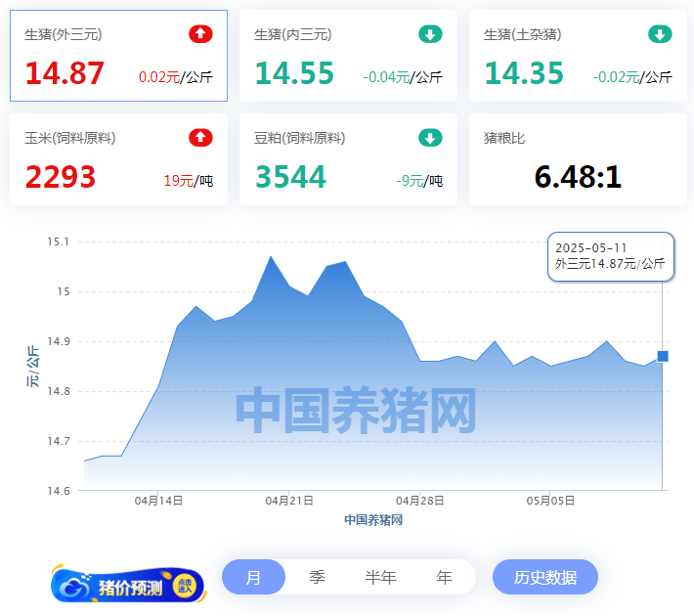Click the 豆粕 price 3544
Screen dimensions: 694x616
click(x=290, y=177)
